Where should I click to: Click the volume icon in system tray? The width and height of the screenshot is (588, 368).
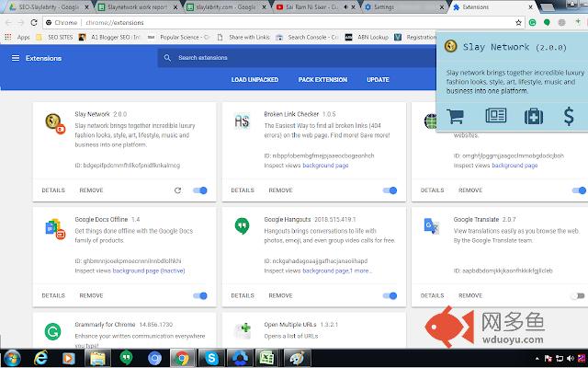pyautogui.click(x=571, y=358)
